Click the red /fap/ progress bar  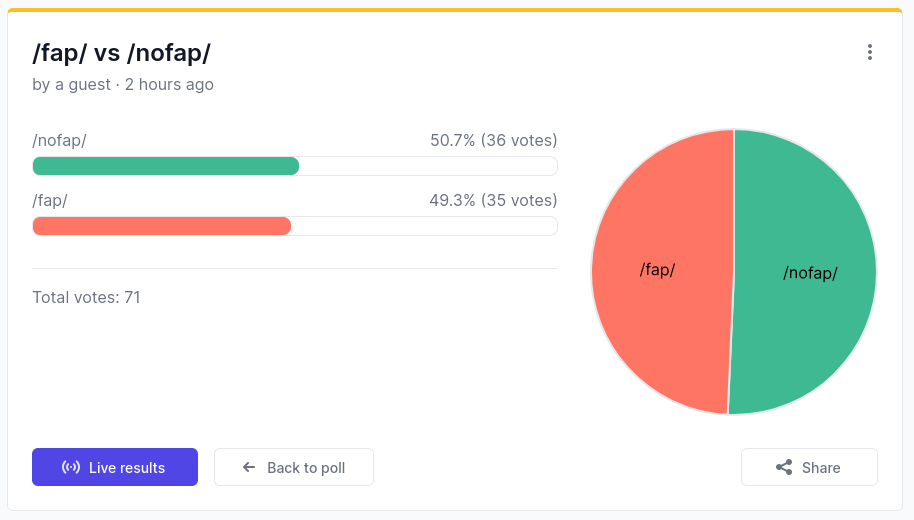click(x=162, y=226)
